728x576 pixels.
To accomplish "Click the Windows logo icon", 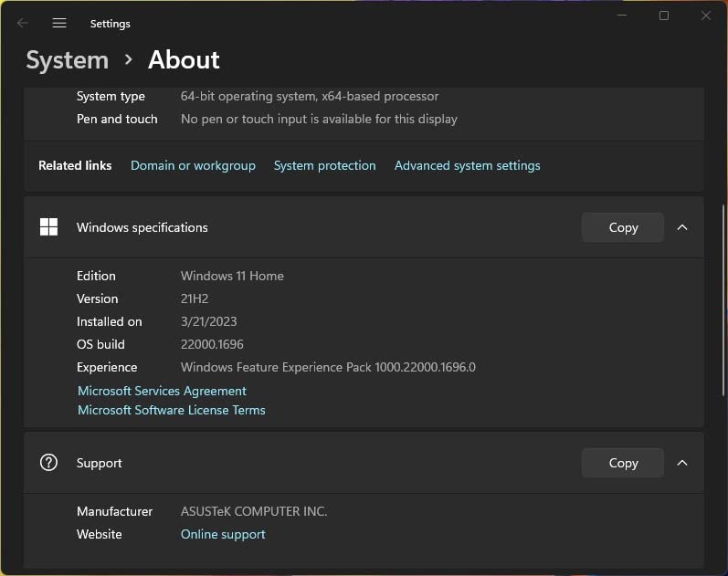I will pos(48,227).
